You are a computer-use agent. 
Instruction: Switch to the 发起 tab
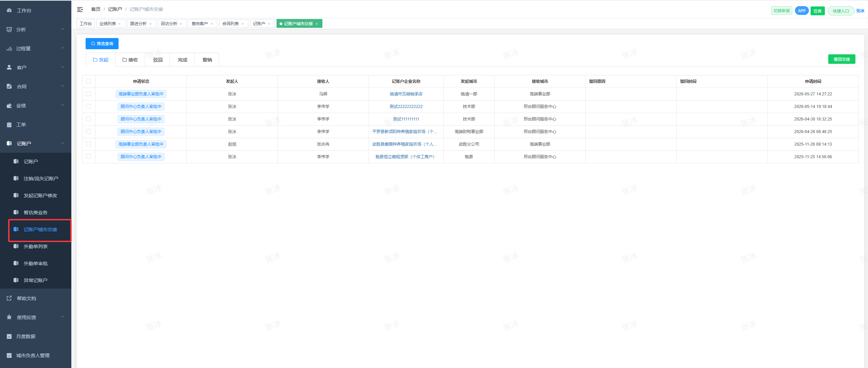pyautogui.click(x=101, y=60)
